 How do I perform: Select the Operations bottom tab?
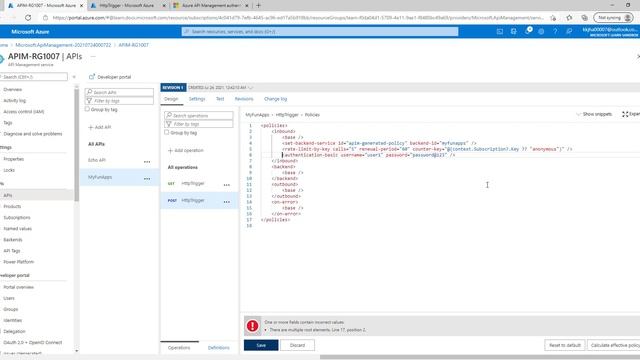pos(179,347)
